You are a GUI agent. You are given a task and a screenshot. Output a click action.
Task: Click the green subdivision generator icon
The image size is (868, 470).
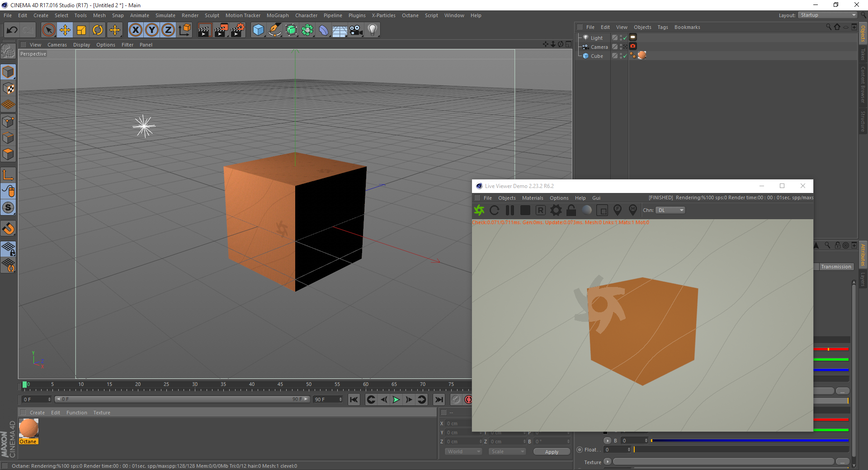pos(291,30)
